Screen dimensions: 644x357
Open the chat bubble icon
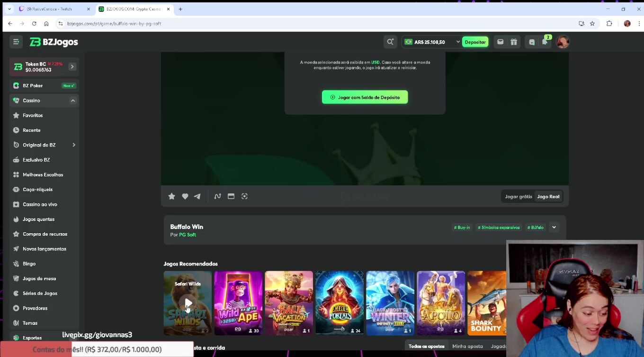point(532,42)
